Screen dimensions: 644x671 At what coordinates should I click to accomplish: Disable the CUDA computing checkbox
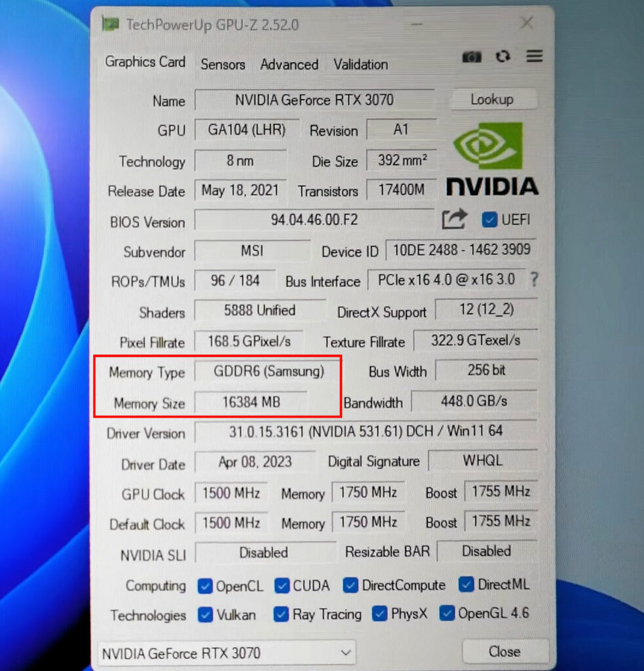(282, 585)
